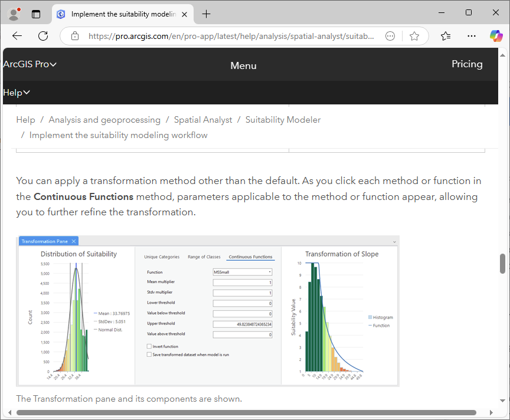Open the Copilot sidebar
This screenshot has width=510, height=420.
tap(496, 36)
